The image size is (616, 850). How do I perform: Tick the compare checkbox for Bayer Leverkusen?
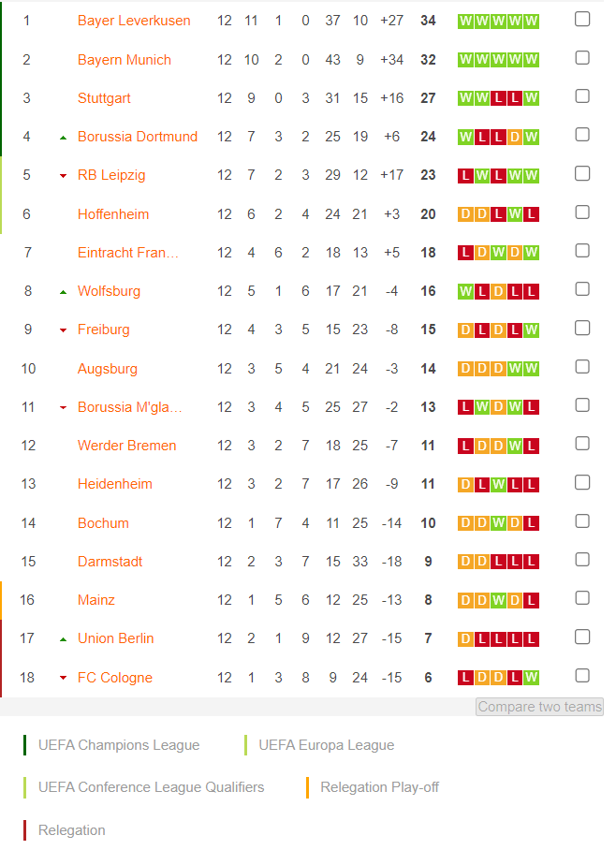point(582,19)
